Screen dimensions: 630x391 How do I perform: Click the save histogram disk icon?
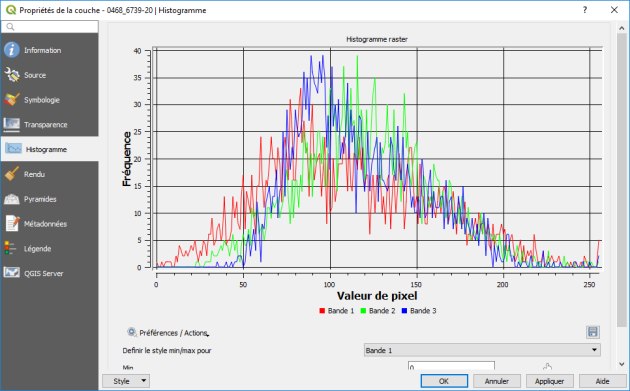(x=593, y=332)
